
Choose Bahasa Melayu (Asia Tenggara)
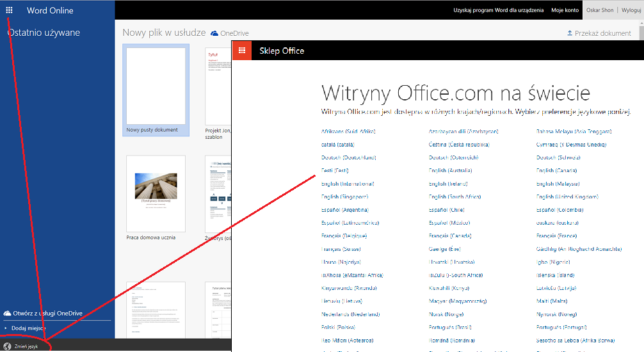(574, 131)
